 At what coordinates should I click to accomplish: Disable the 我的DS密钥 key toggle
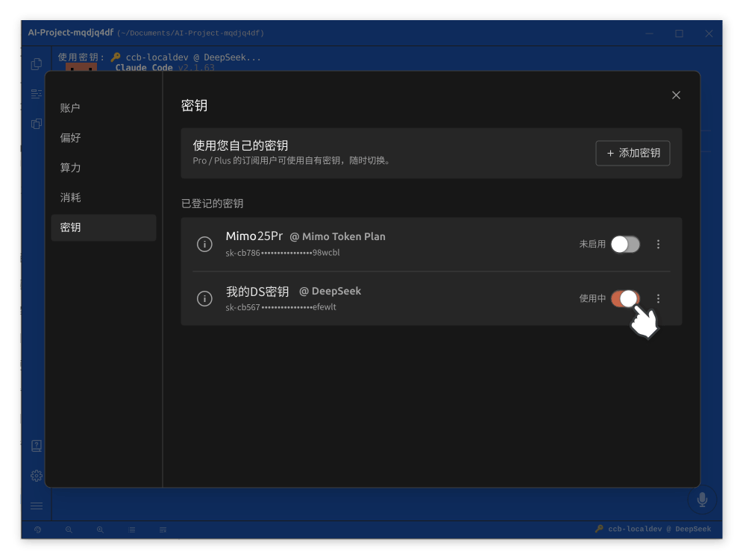pyautogui.click(x=625, y=298)
